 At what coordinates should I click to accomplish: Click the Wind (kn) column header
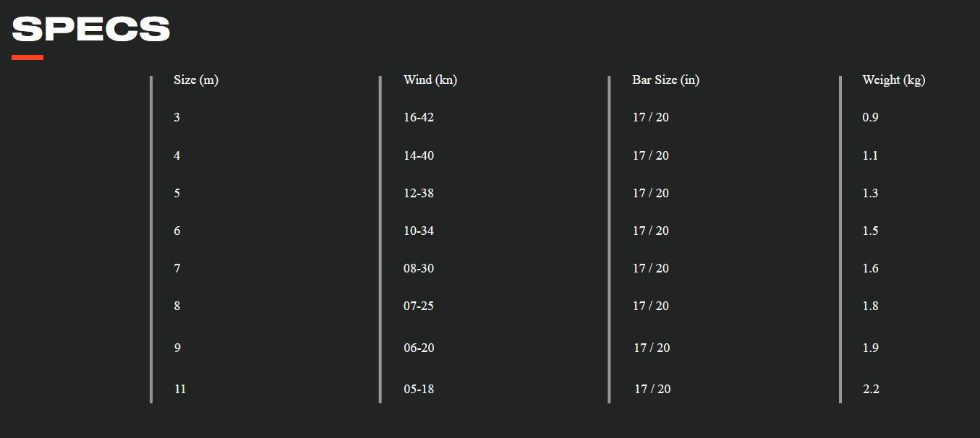430,80
